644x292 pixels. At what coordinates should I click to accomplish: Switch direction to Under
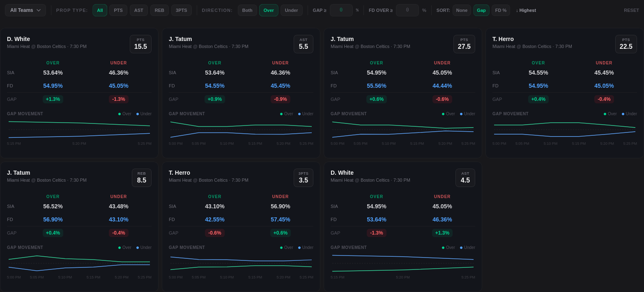coord(292,10)
